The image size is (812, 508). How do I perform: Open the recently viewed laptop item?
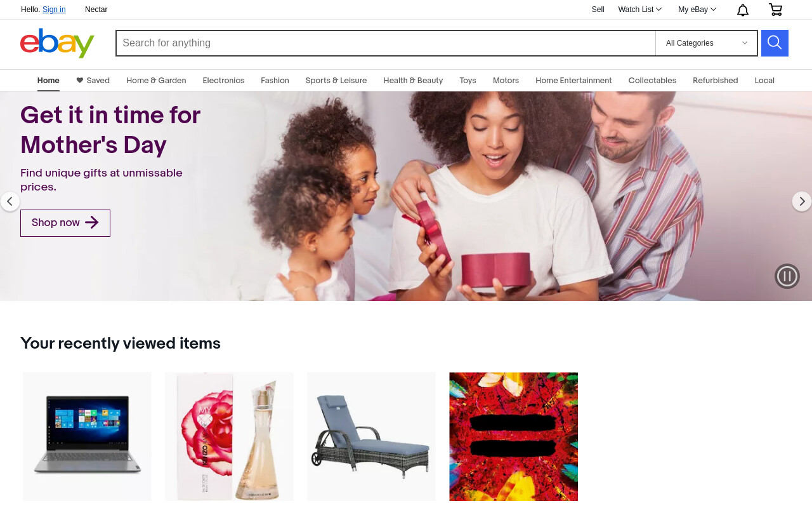[x=88, y=437]
